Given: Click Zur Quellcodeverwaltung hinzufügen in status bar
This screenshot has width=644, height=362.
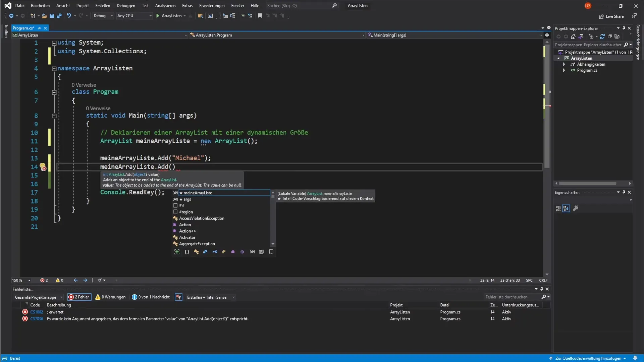Looking at the screenshot, I should coord(588,358).
